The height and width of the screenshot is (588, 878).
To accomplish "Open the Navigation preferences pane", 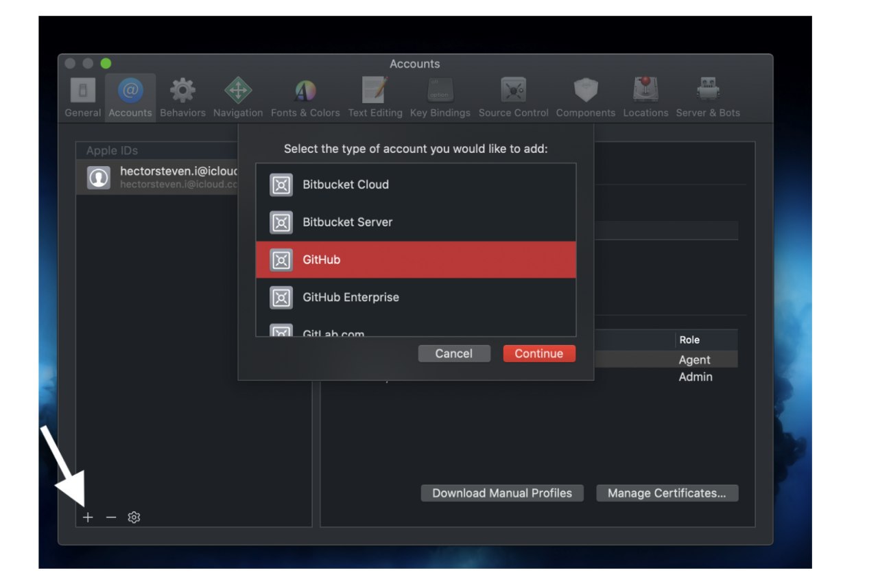I will click(238, 98).
